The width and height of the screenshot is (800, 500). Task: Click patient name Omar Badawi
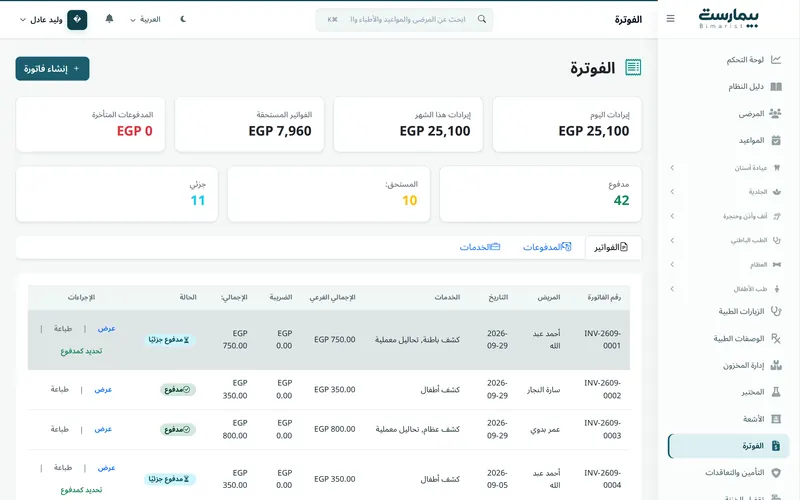[x=545, y=430]
